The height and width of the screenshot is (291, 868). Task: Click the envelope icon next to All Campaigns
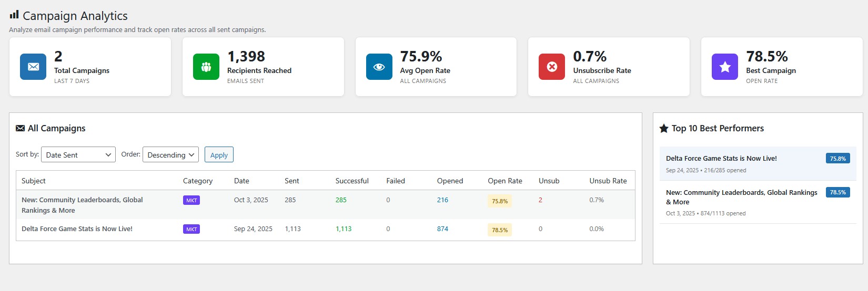tap(21, 128)
